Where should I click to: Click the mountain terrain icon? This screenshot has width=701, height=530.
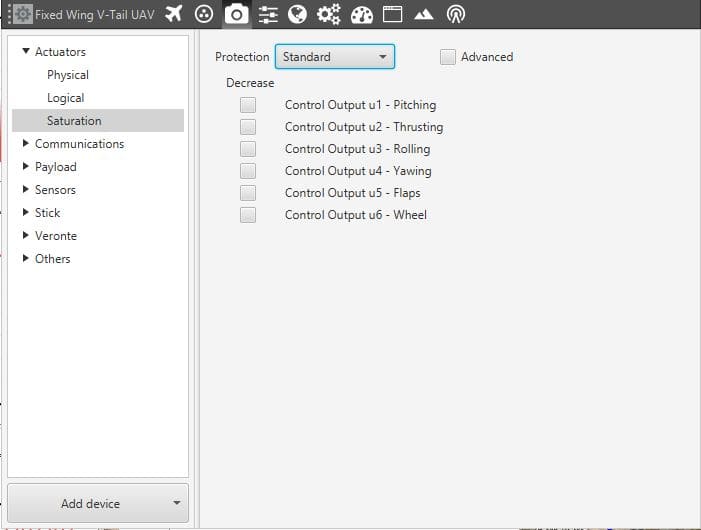point(424,14)
